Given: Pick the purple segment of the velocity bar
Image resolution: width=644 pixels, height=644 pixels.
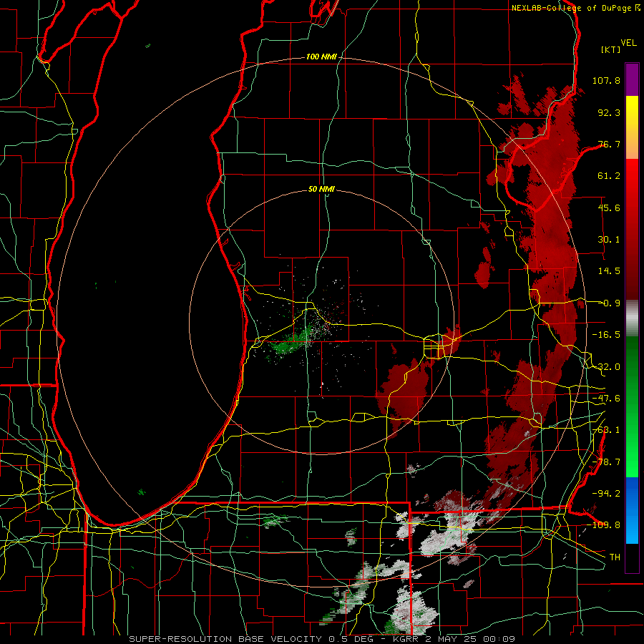Looking at the screenshot, I should [632, 79].
